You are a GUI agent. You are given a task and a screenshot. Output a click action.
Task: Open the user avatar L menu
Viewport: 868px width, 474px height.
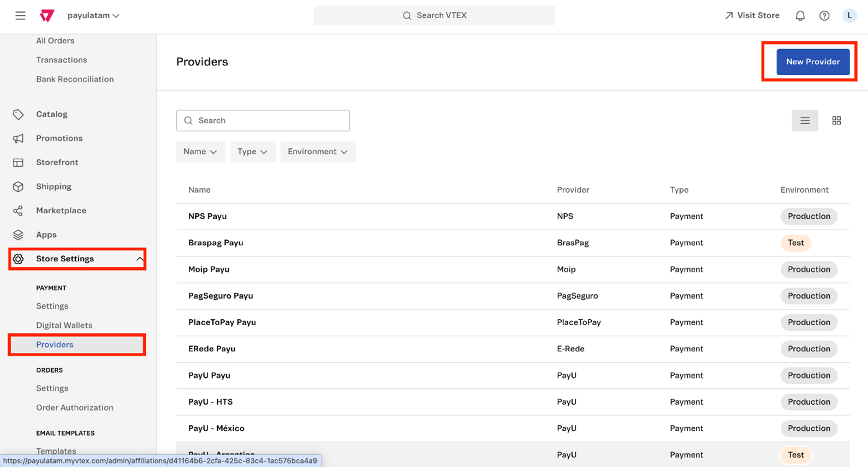[849, 16]
